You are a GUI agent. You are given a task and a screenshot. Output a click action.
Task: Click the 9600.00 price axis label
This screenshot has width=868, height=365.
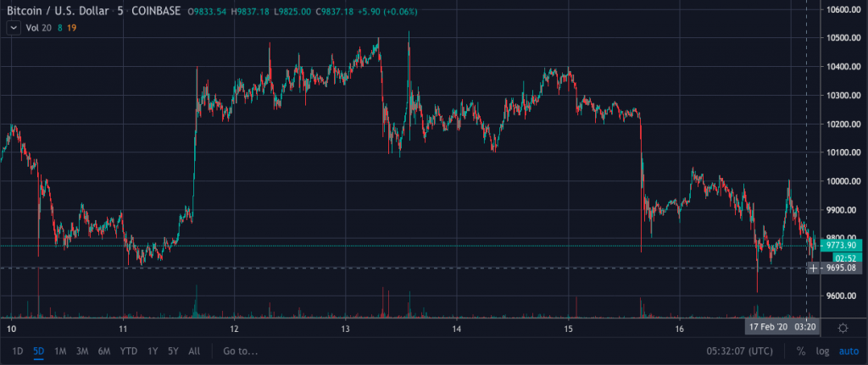coord(843,296)
